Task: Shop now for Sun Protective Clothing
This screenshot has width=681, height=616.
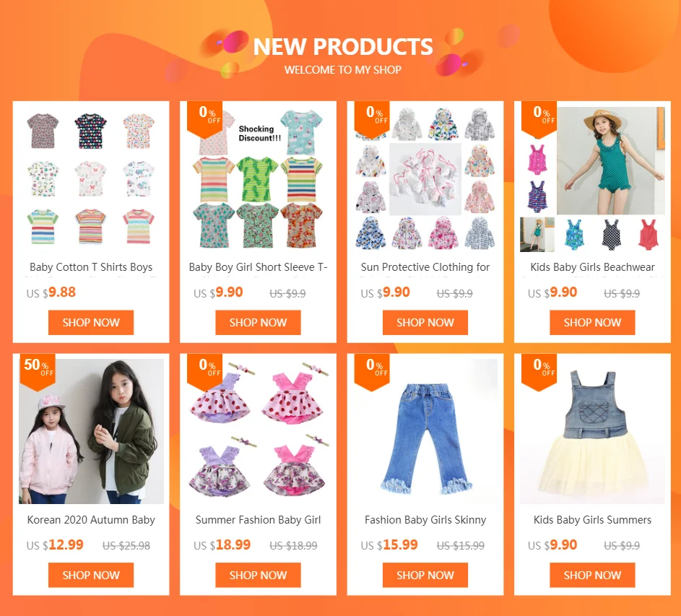Action: pos(425,322)
